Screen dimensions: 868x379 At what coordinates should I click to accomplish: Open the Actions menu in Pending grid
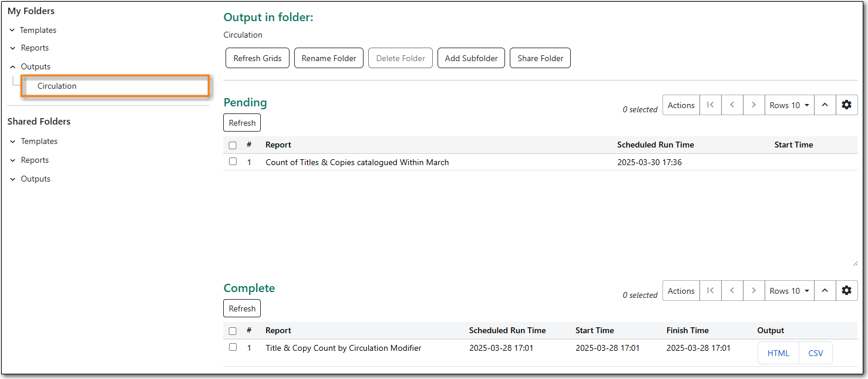pos(681,105)
